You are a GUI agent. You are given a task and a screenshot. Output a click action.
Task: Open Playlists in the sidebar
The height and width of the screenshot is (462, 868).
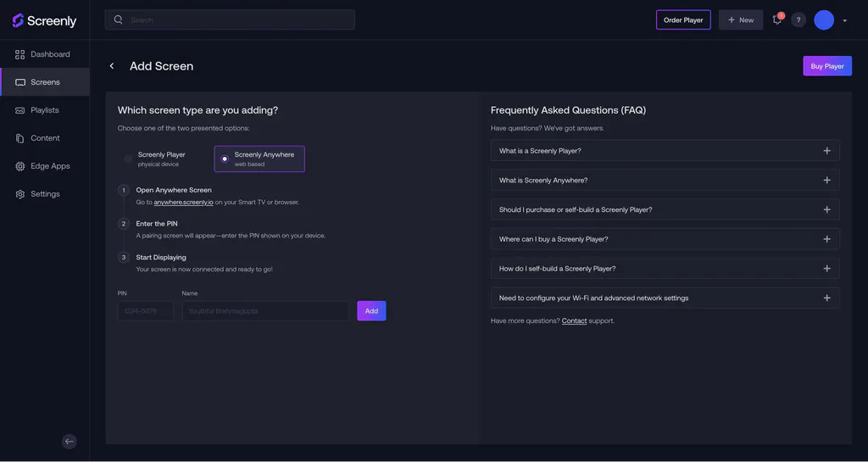point(45,110)
